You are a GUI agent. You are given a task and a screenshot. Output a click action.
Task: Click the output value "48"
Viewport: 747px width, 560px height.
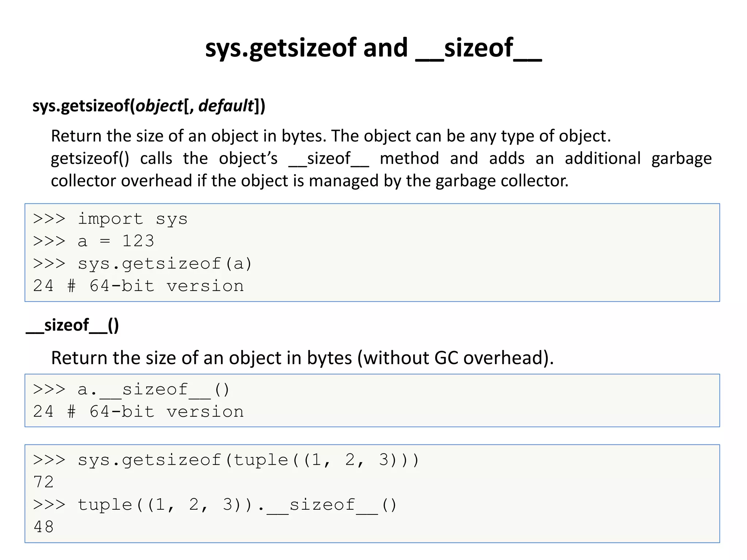pyautogui.click(x=43, y=527)
